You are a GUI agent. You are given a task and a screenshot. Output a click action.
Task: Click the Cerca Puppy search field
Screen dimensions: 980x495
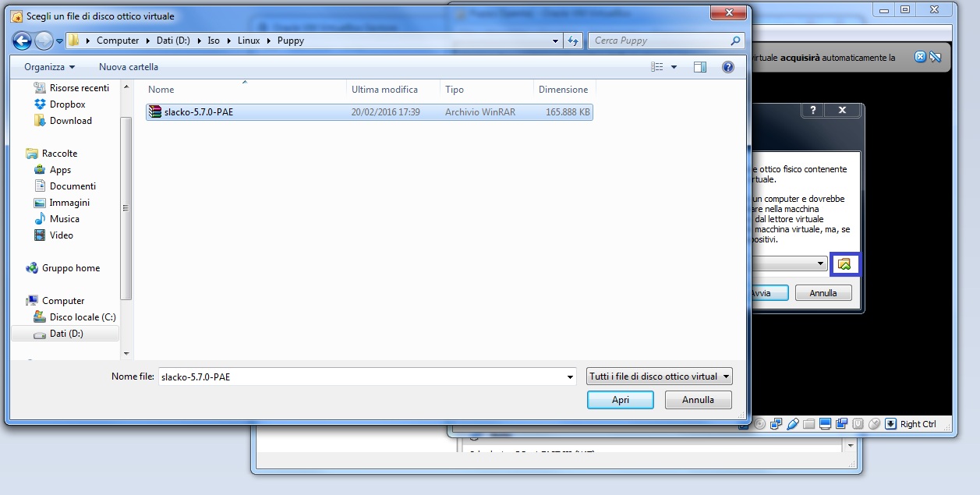pyautogui.click(x=659, y=41)
